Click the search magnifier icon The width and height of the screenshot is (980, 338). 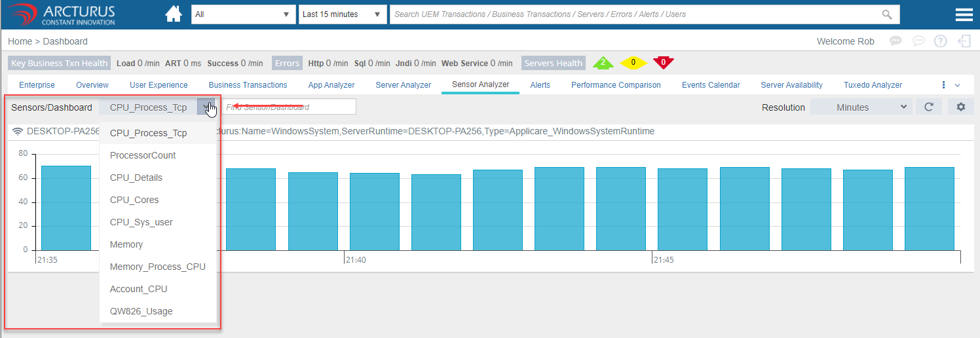click(887, 14)
